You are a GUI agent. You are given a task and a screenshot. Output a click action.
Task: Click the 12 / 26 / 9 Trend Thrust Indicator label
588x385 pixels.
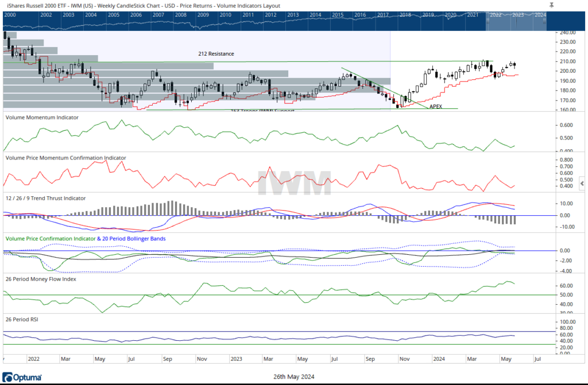tap(45, 198)
